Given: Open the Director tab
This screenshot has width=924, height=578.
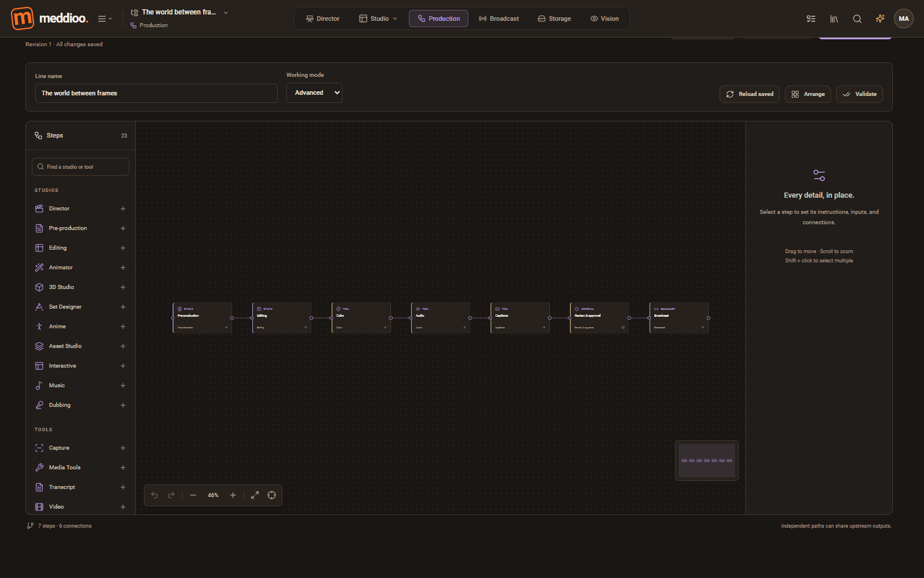Looking at the screenshot, I should pyautogui.click(x=322, y=18).
